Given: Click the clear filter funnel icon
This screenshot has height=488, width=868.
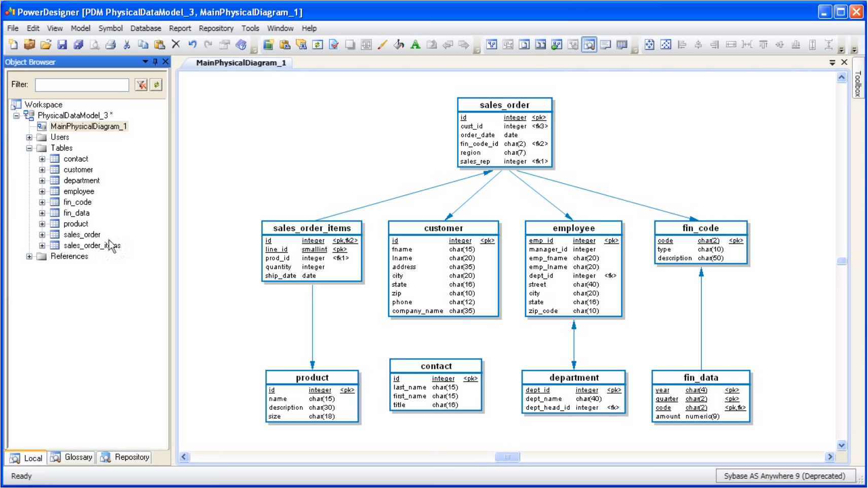Looking at the screenshot, I should coord(141,85).
